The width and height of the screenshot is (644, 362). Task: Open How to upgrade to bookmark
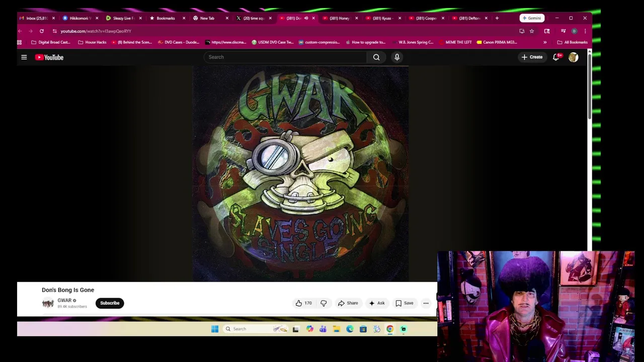pyautogui.click(x=365, y=42)
